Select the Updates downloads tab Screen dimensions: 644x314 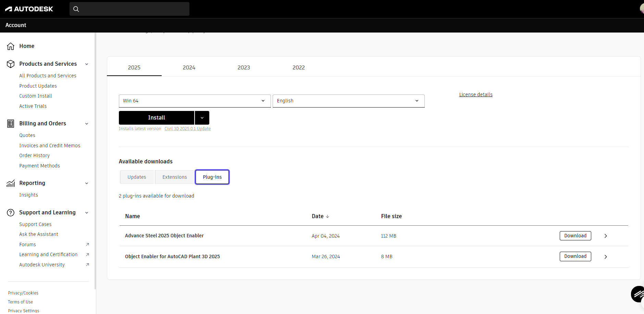pos(137,177)
